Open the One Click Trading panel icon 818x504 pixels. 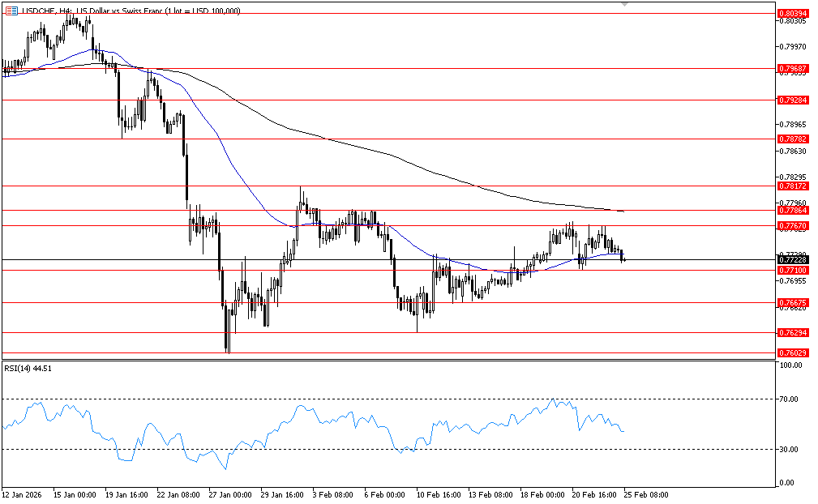(x=11, y=11)
